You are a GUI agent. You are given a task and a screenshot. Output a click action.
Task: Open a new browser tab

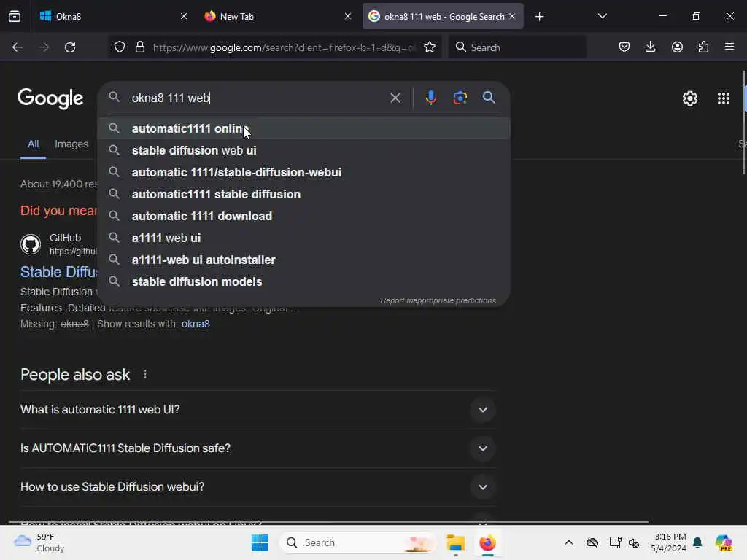(539, 17)
